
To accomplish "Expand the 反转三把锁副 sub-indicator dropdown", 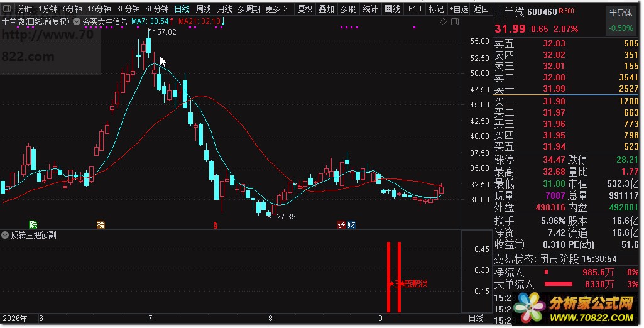I will coord(5,235).
